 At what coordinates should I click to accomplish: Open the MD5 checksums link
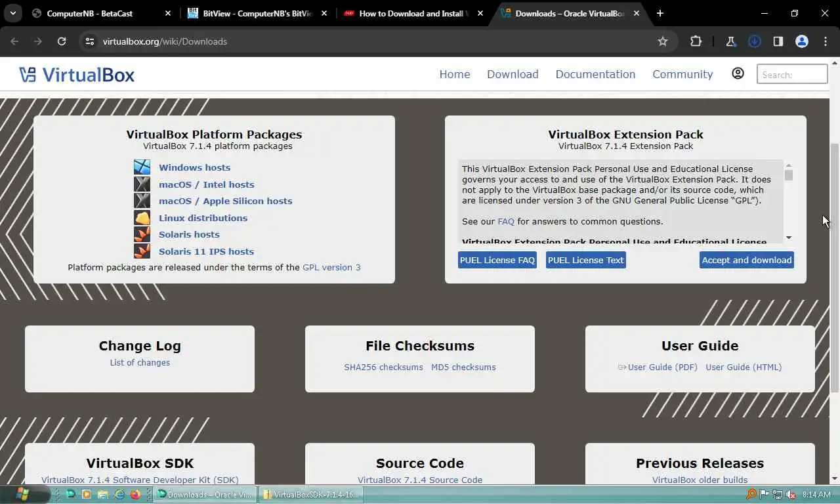[x=463, y=367]
